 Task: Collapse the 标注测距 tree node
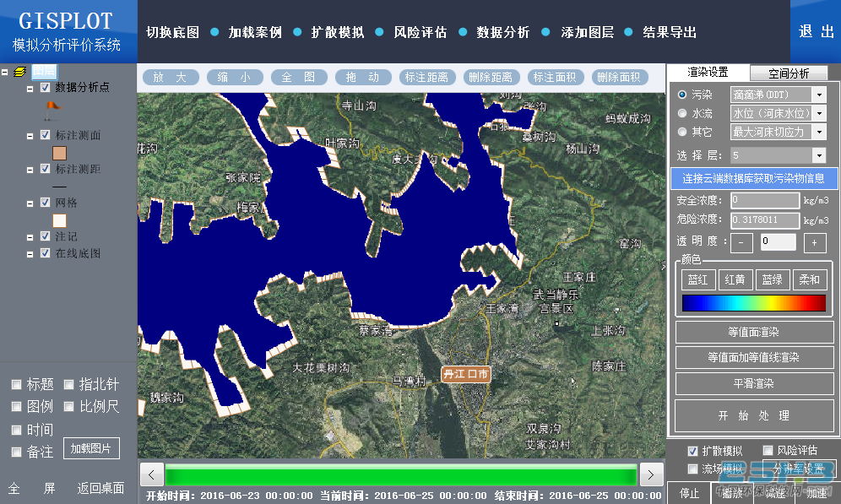[x=30, y=170]
